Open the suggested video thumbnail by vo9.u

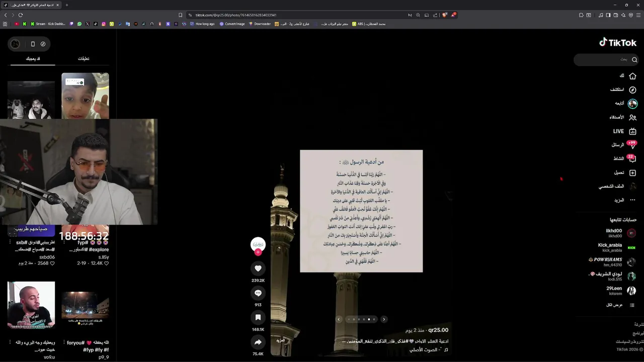point(31,306)
